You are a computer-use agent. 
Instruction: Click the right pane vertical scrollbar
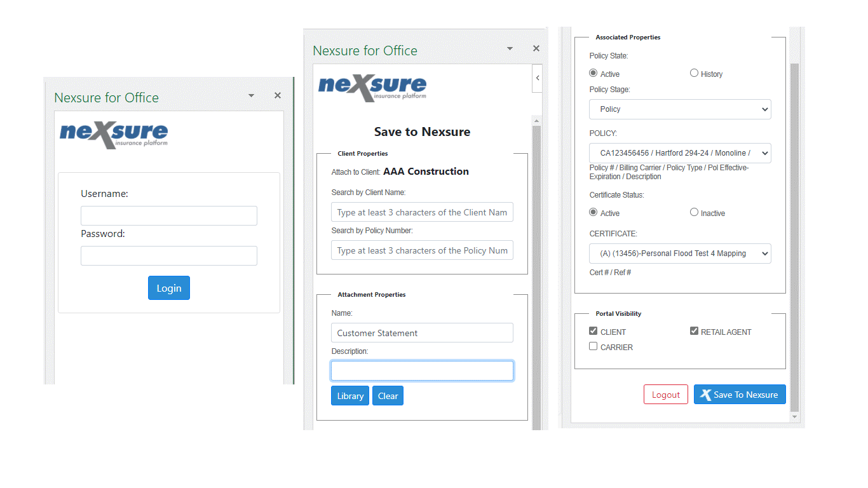pyautogui.click(x=794, y=236)
